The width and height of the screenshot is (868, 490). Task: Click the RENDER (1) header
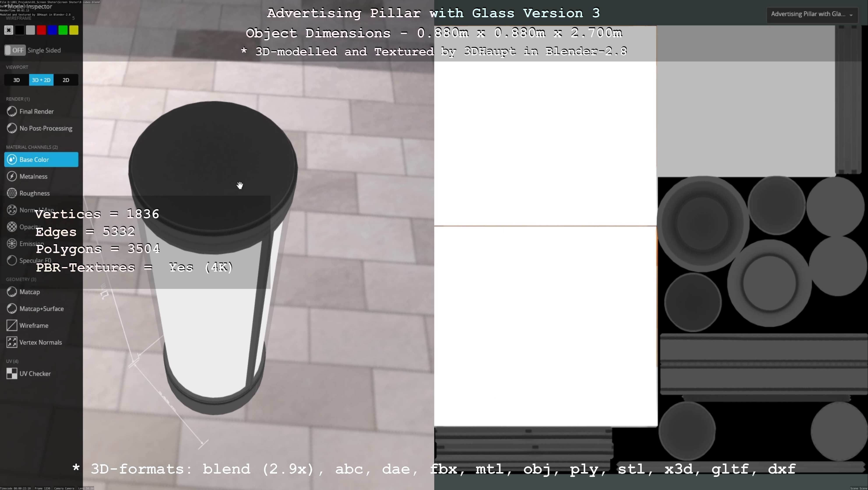tap(18, 99)
